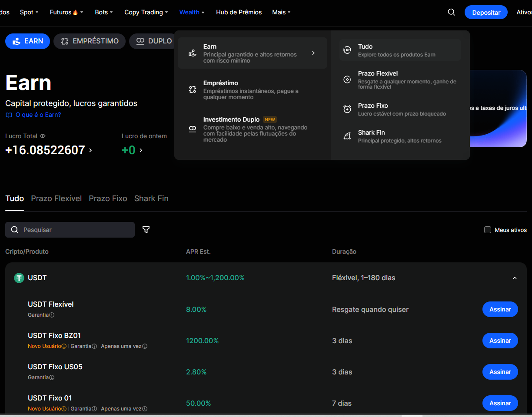Enable the Meus ativos checkbox
The image size is (532, 417).
[488, 230]
